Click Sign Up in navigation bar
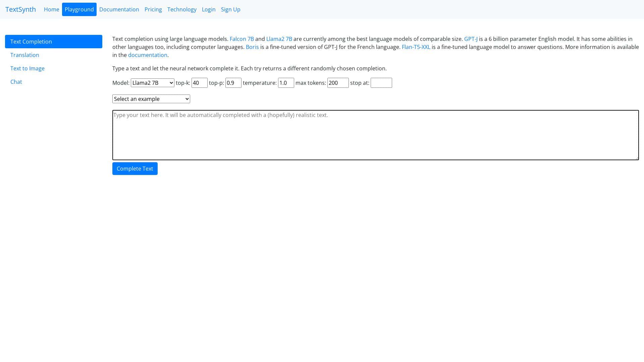This screenshot has height=362, width=644. point(230,9)
